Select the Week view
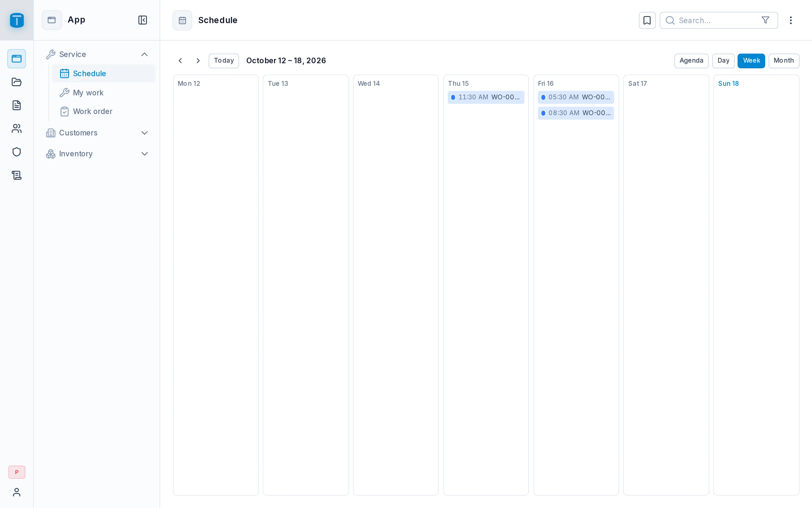 coord(751,61)
